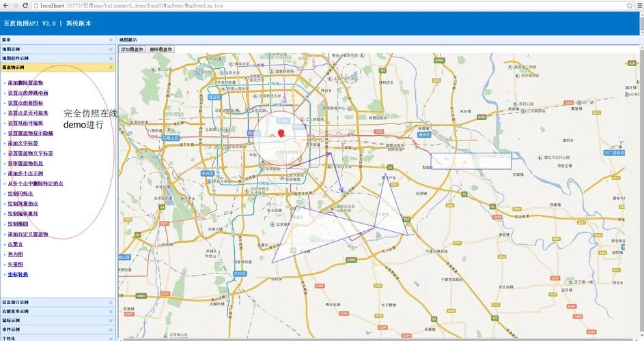Open the 绘制编辑弧线 link
Image resolution: width=644 pixels, height=341 pixels.
23,213
